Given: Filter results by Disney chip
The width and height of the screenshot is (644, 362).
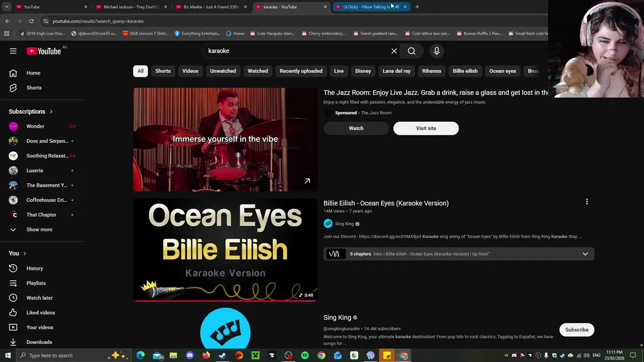Looking at the screenshot, I should (363, 71).
